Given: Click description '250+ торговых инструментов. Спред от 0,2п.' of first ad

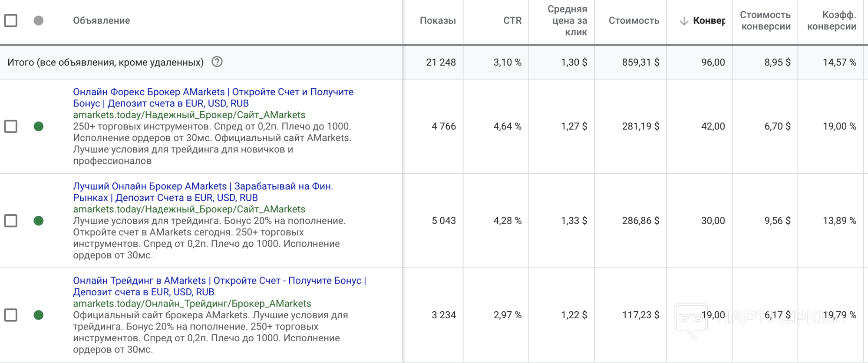Looking at the screenshot, I should [212, 143].
